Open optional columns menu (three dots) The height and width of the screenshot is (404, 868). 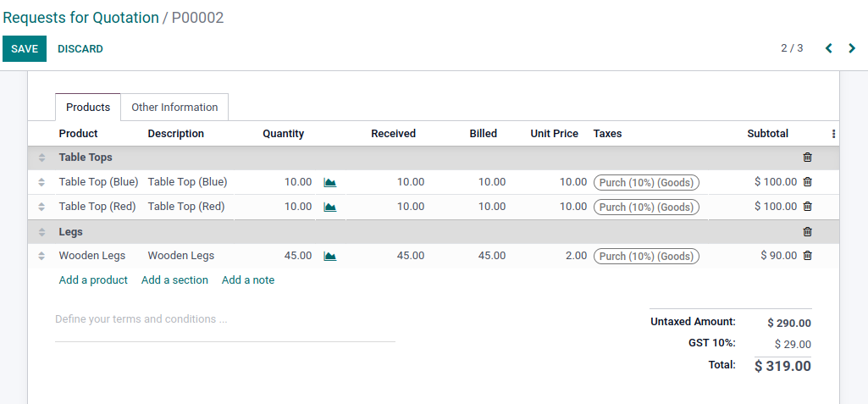click(833, 134)
